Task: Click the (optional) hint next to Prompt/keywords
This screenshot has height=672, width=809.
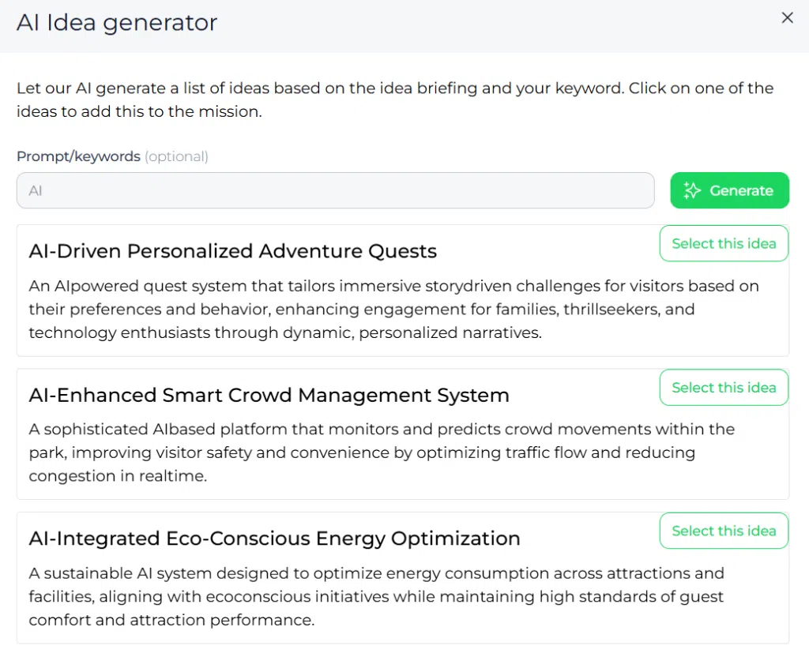Action: tap(176, 156)
